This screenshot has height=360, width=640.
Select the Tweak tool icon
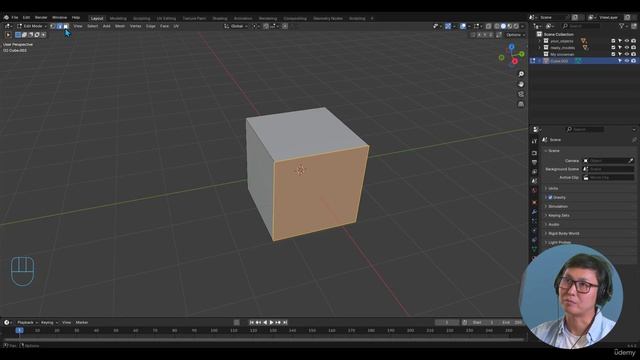pyautogui.click(x=8, y=35)
